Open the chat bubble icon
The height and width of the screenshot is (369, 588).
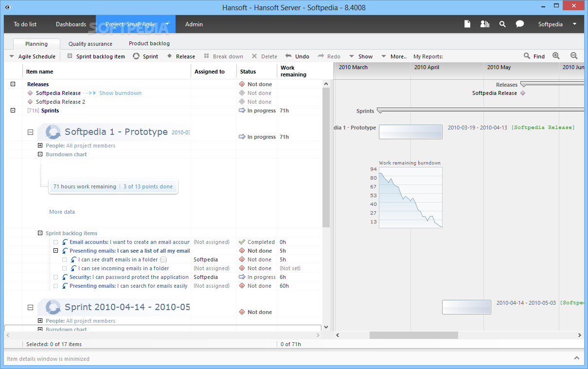click(x=520, y=24)
